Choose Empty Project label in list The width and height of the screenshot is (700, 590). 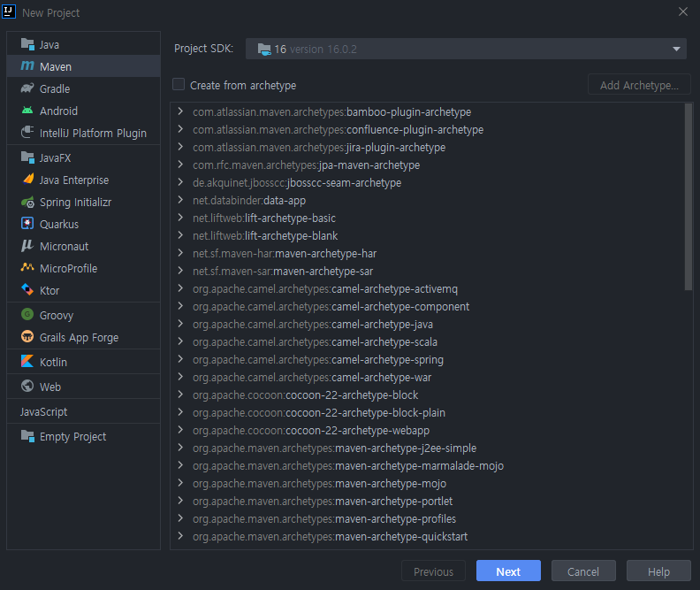pos(72,437)
